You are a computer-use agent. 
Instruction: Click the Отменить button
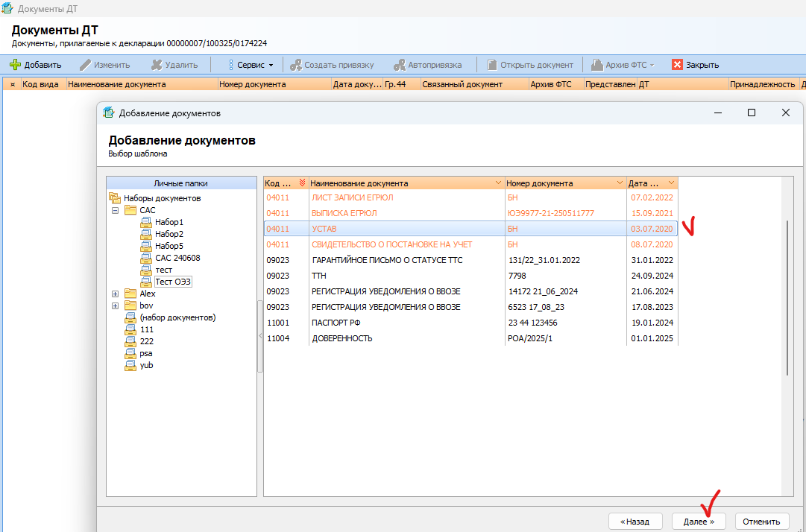762,522
